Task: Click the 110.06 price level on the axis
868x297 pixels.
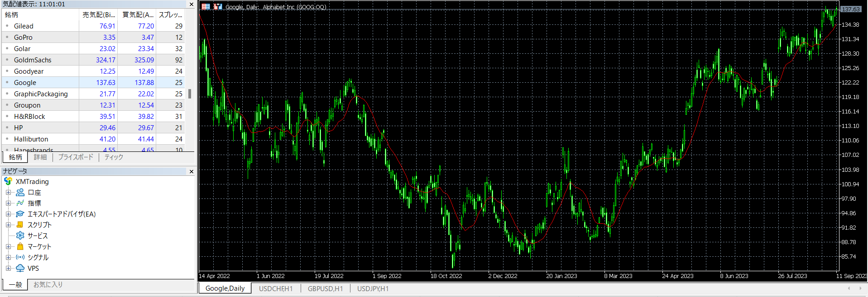Action: 850,141
